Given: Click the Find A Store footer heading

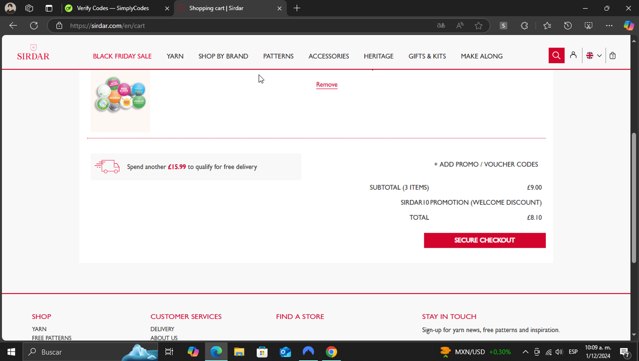Looking at the screenshot, I should click(300, 316).
